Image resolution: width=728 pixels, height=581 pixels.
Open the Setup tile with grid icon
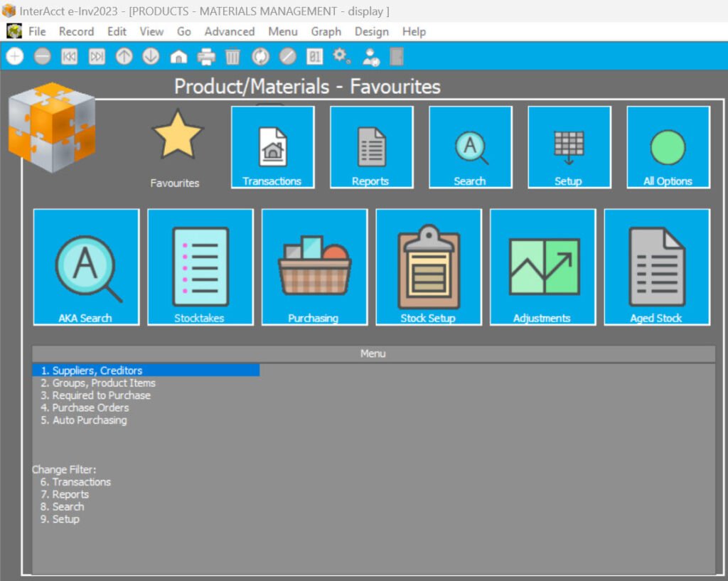(x=569, y=147)
